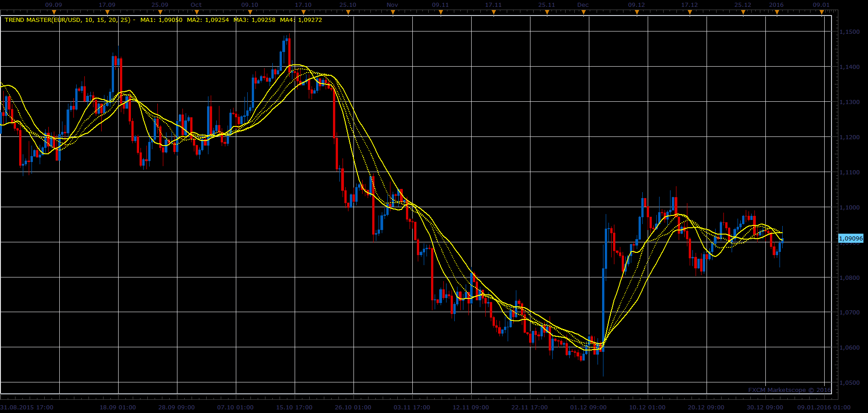Click the orange marker under 09.11
Screen dimensions: 868x413
point(441,12)
